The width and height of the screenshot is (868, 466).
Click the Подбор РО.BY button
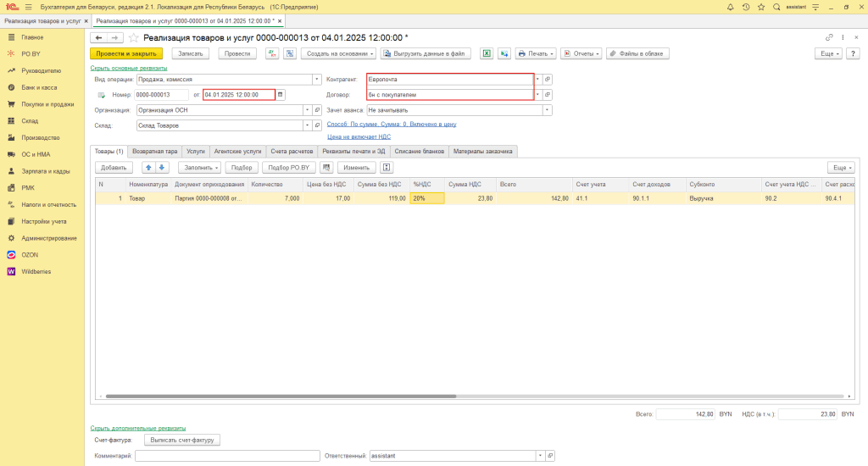[288, 167]
